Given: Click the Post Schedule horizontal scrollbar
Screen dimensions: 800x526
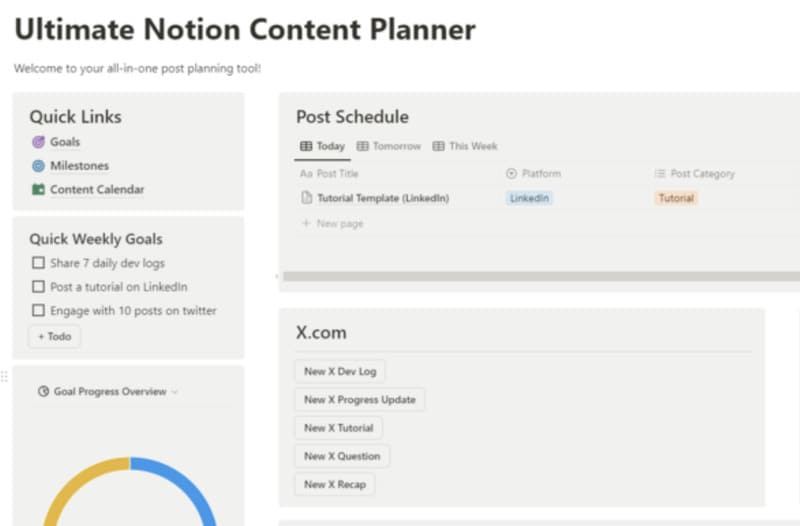Looking at the screenshot, I should (540, 275).
